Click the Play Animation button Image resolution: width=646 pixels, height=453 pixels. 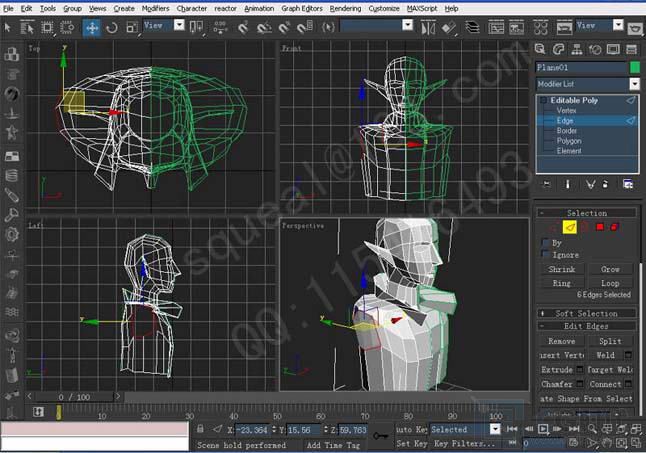coord(542,429)
